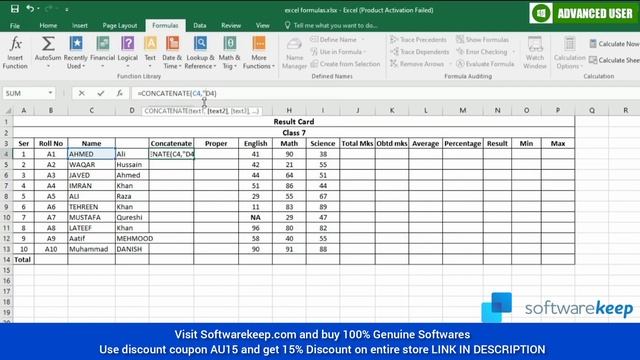Expand the Define Name dropdown arrow
Viewport: 640px width, 360px height.
[363, 40]
